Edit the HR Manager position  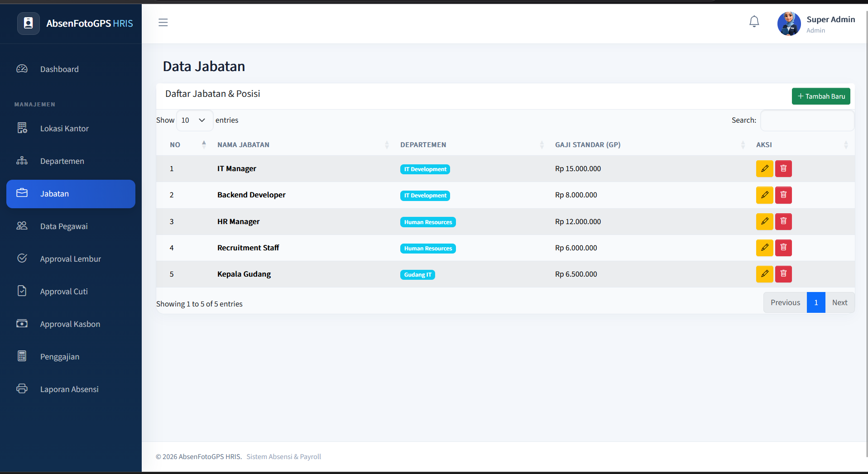click(x=764, y=221)
